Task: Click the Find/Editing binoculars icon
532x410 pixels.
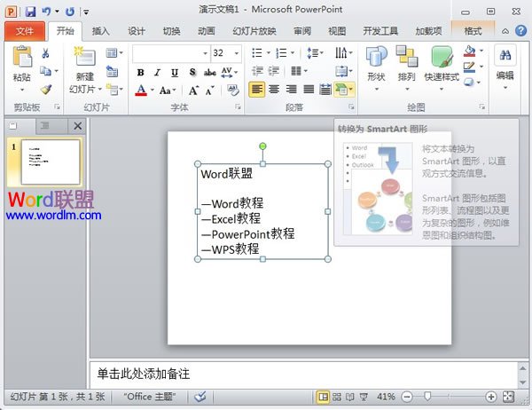Action: 505,55
